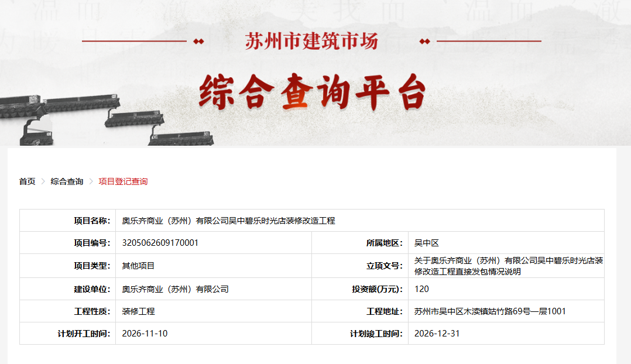Viewport: 631px width, 364px height.
Task: Click the 项目编号 label
Action: pos(92,243)
